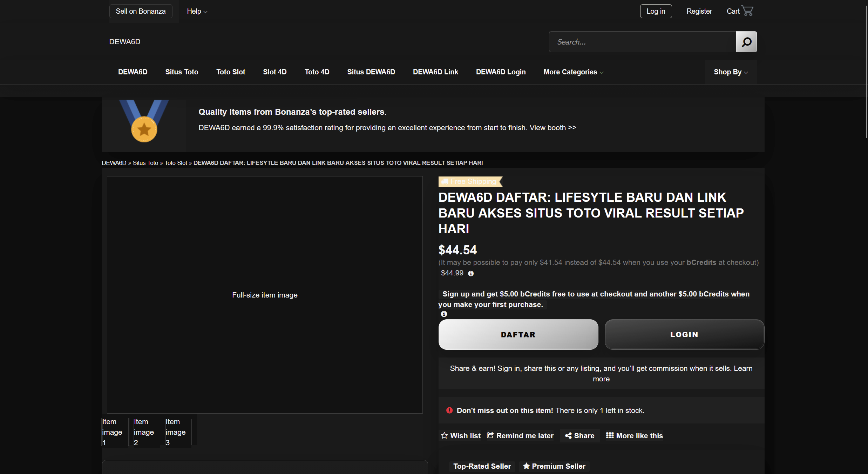
Task: Click DEWA6D in the breadcrumb
Action: tap(114, 163)
